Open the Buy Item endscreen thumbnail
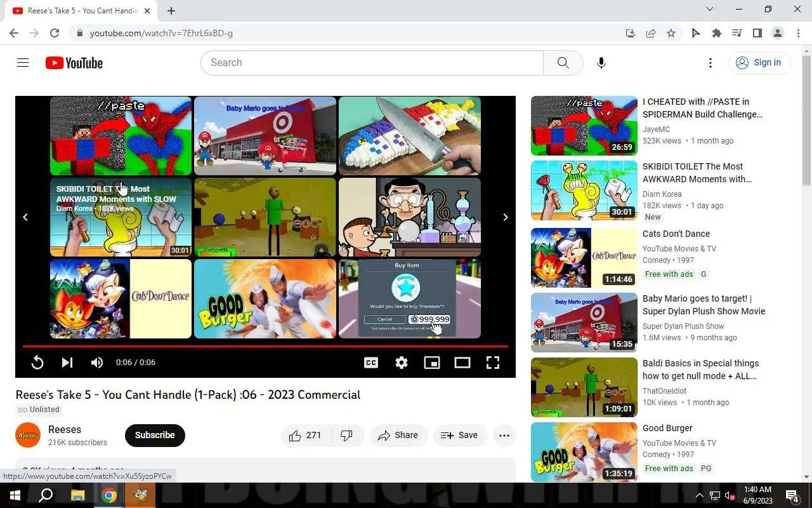Screen dimensions: 812x508 [410, 298]
